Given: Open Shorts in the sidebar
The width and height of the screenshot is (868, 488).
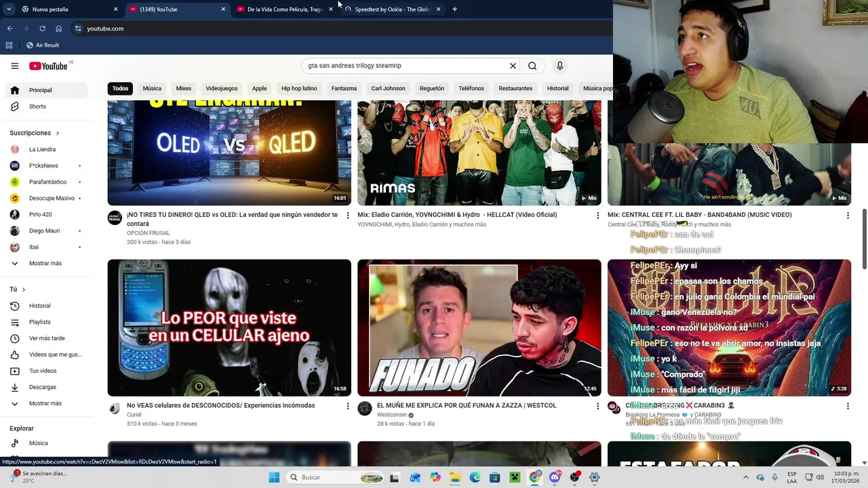Looking at the screenshot, I should tap(46, 106).
